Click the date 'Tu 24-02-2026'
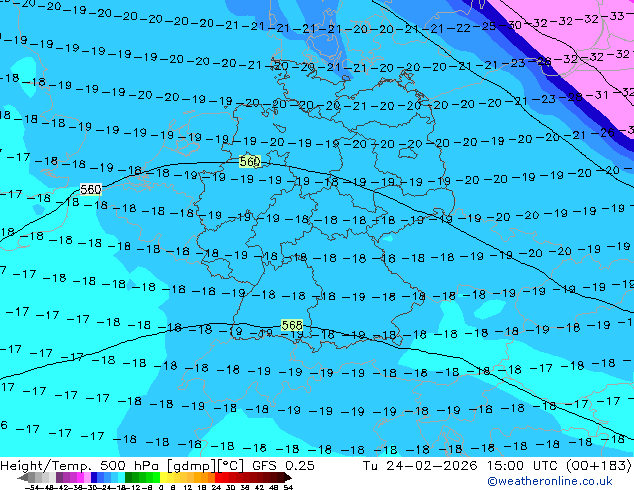The height and width of the screenshot is (490, 634). pyautogui.click(x=420, y=466)
